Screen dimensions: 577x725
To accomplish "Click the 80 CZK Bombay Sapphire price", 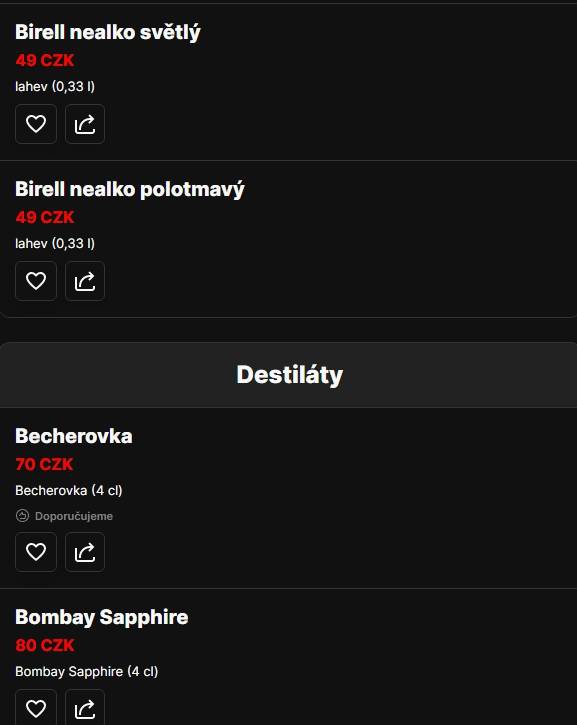I will click(x=45, y=645).
